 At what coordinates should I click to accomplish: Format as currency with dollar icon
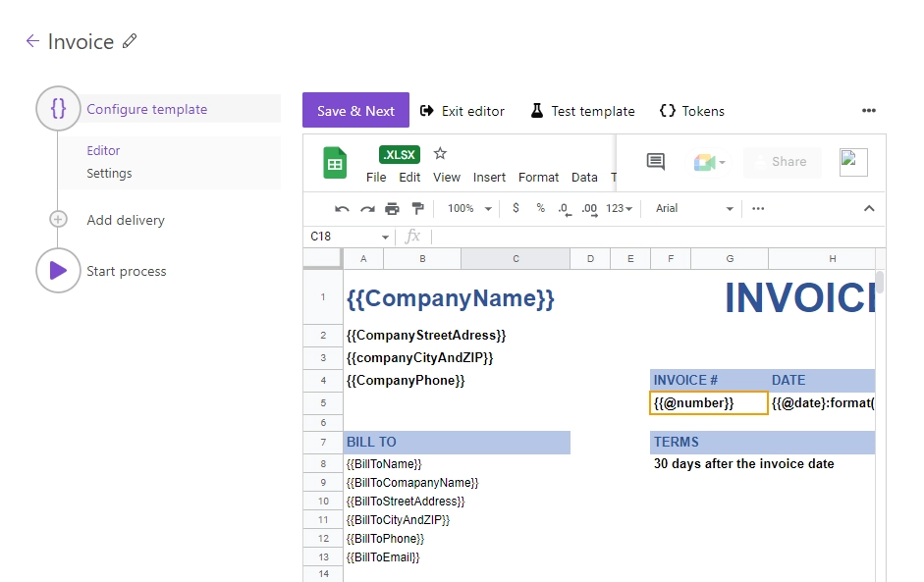[516, 208]
